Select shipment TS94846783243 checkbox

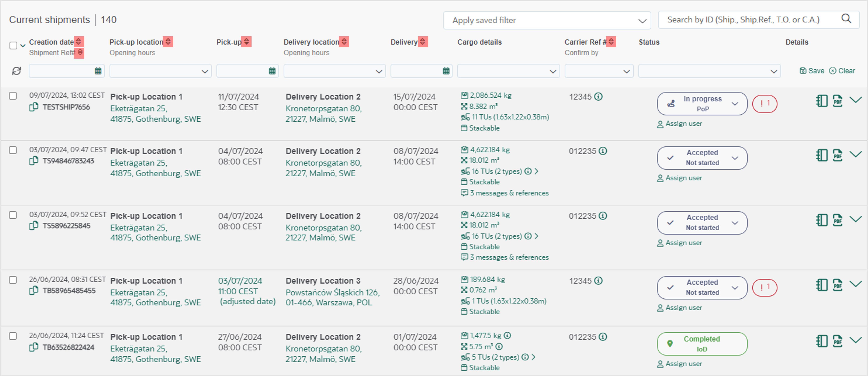pos(13,150)
